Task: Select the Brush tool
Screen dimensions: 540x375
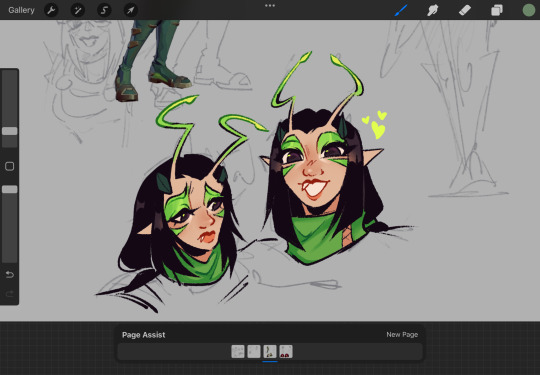Action: point(401,10)
